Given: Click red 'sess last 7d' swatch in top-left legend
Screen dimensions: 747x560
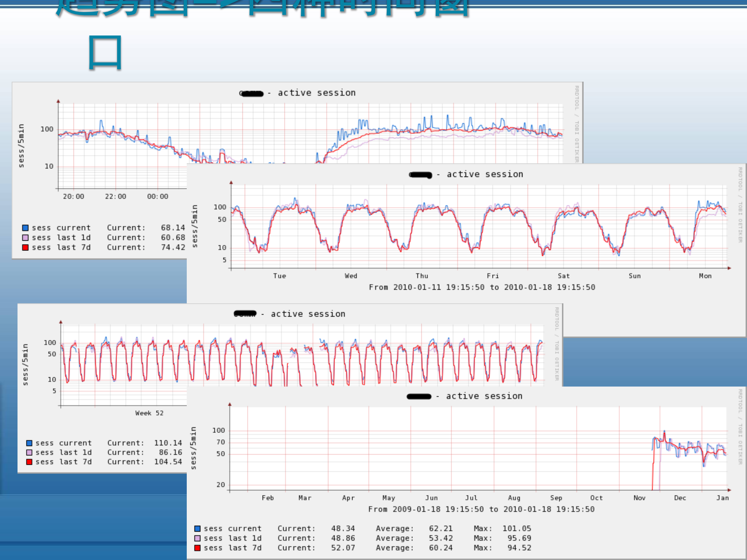Looking at the screenshot, I should tap(25, 247).
